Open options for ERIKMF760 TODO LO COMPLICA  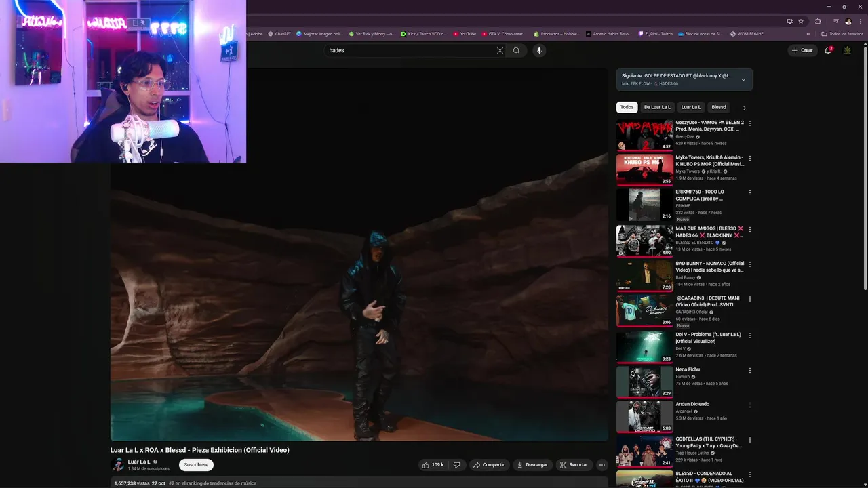click(x=749, y=193)
